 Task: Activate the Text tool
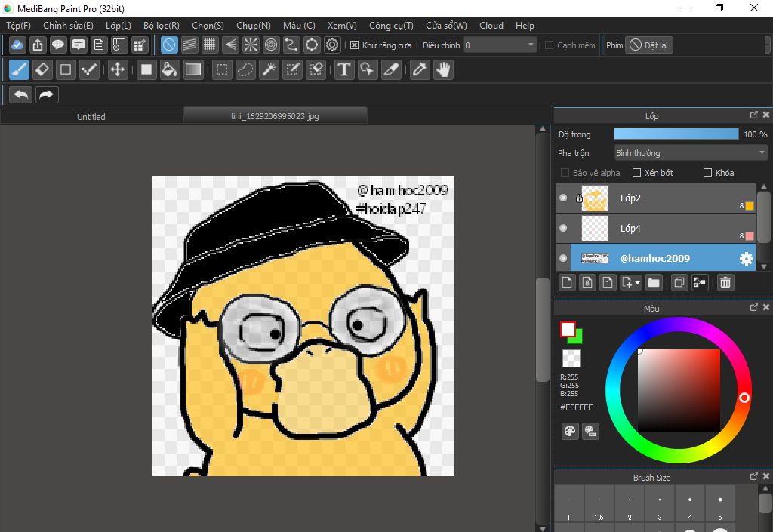coord(344,70)
